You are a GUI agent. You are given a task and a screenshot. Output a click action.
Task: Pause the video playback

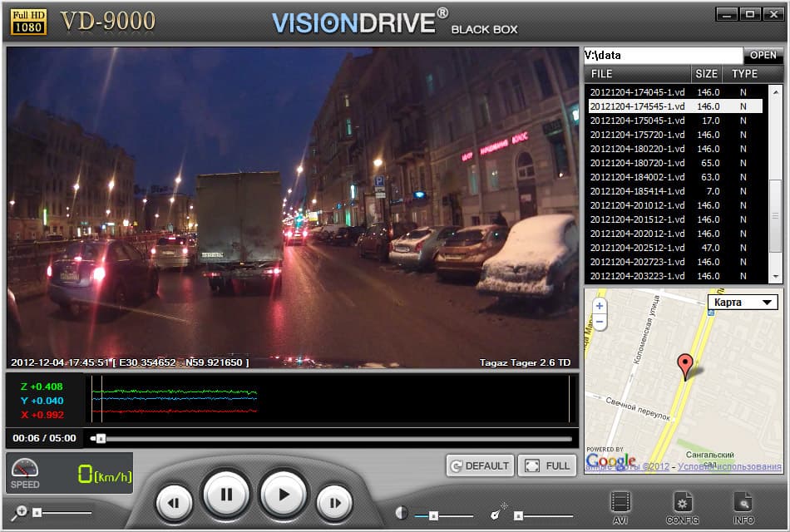point(226,495)
